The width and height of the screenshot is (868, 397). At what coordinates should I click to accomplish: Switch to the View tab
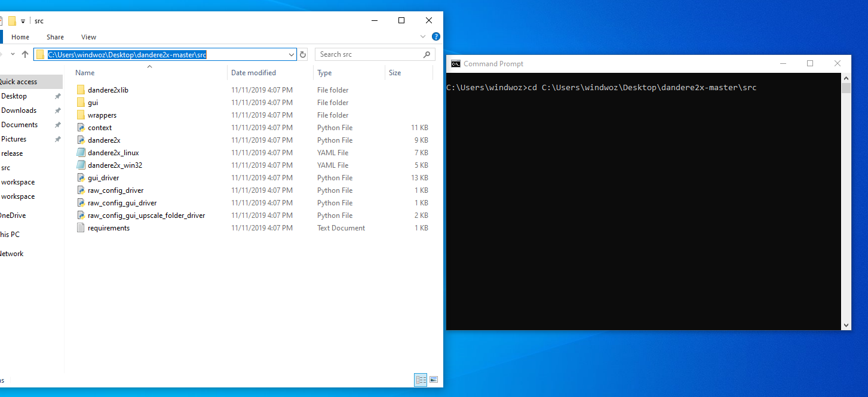pyautogui.click(x=88, y=36)
